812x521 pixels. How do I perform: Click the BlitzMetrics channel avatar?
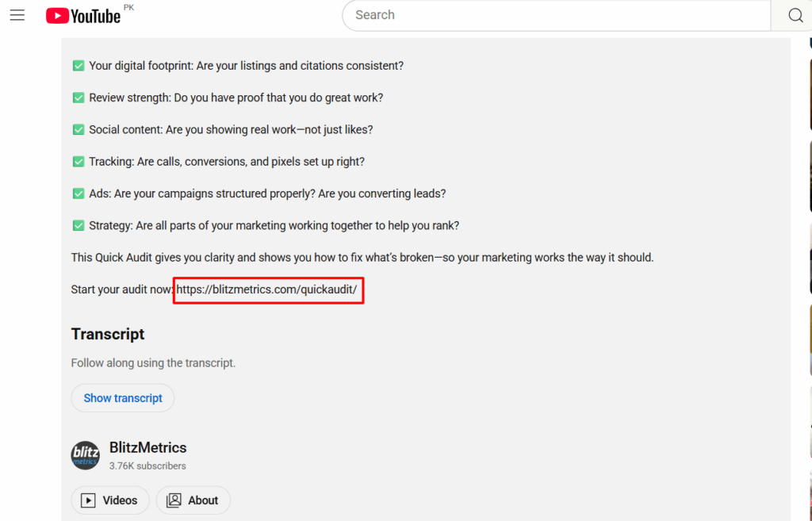(86, 455)
